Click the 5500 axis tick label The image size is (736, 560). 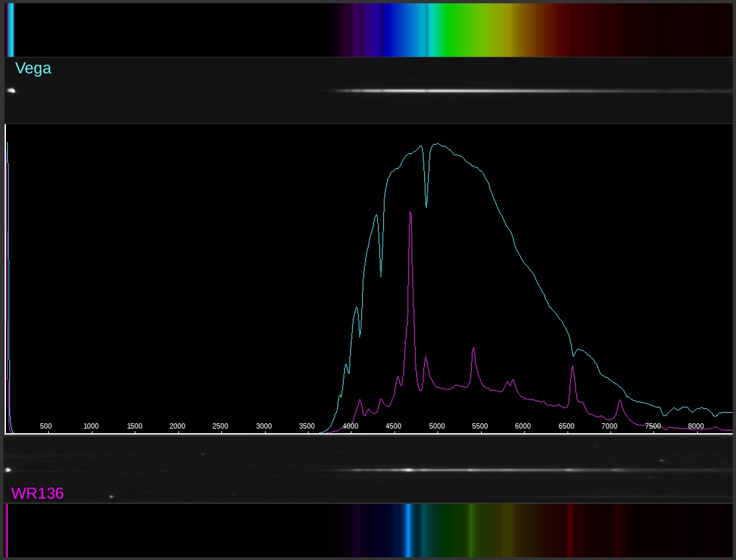click(480, 426)
